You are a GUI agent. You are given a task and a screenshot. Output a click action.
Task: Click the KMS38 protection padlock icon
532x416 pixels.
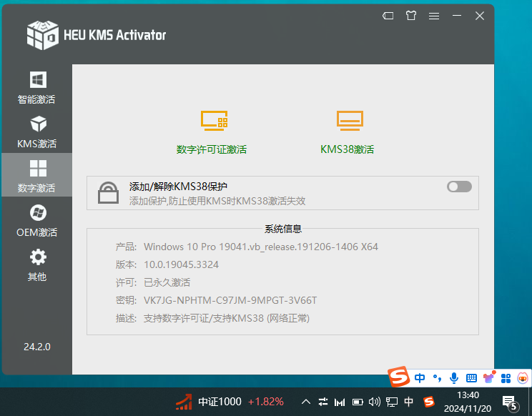pyautogui.click(x=108, y=192)
